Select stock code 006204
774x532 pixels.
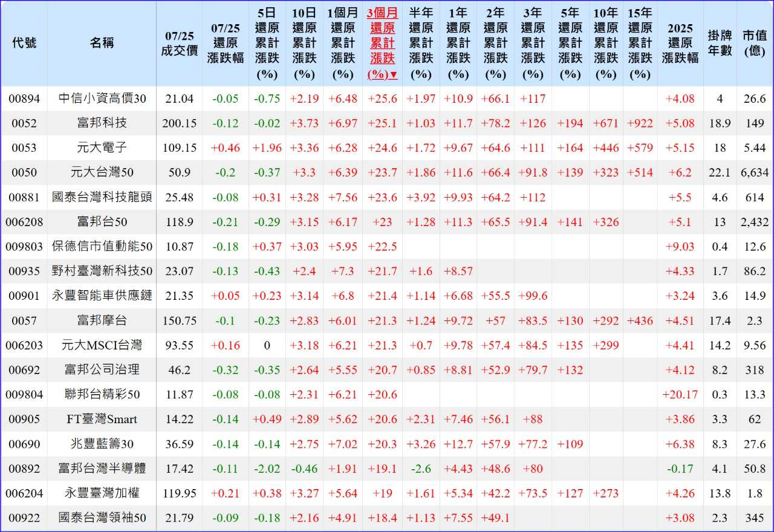(x=24, y=494)
